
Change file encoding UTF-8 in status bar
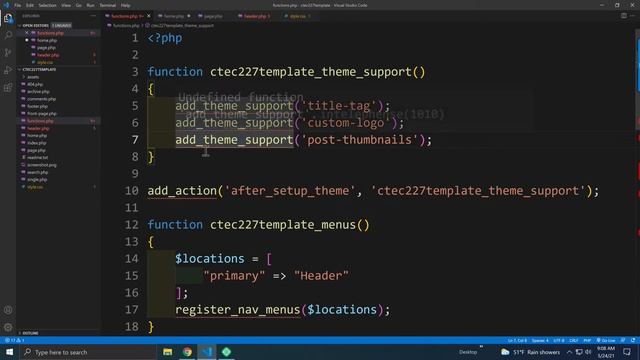click(559, 340)
